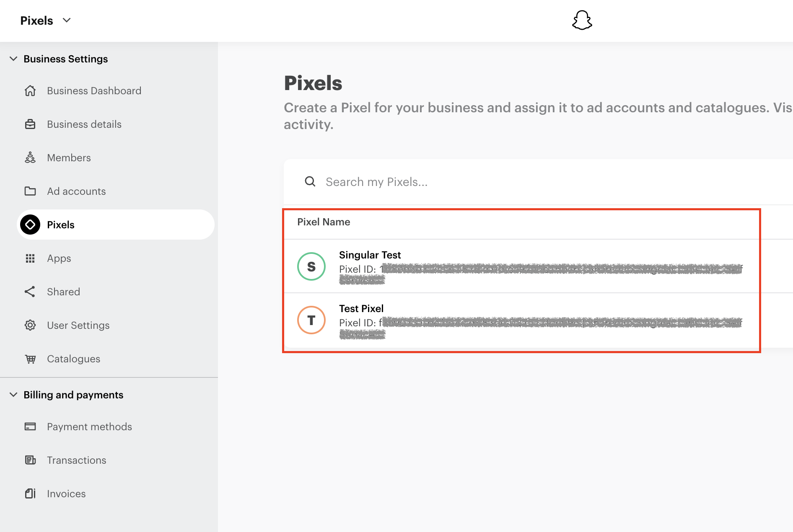Click the Apps grid icon
793x532 pixels.
point(30,258)
